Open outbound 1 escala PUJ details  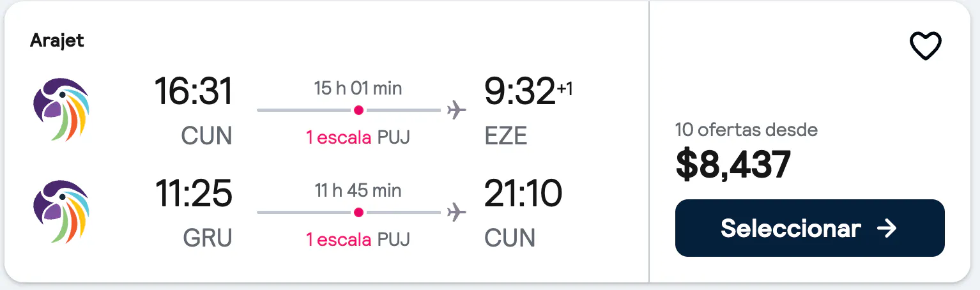point(358,137)
